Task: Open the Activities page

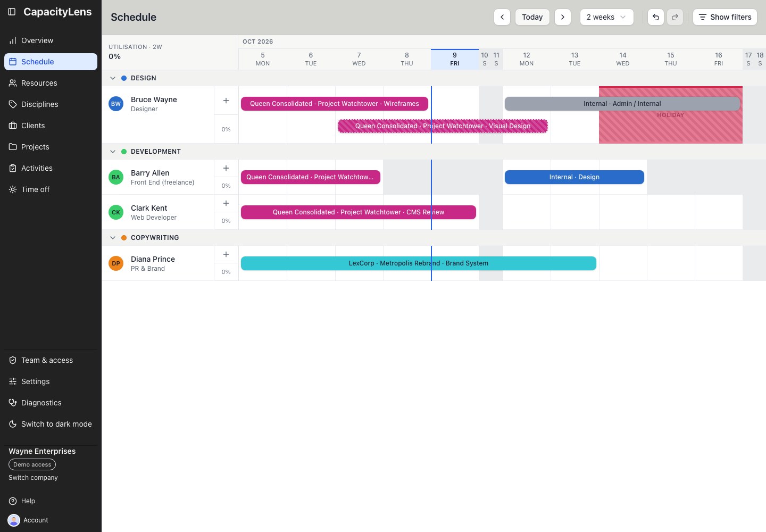Action: tap(51, 168)
